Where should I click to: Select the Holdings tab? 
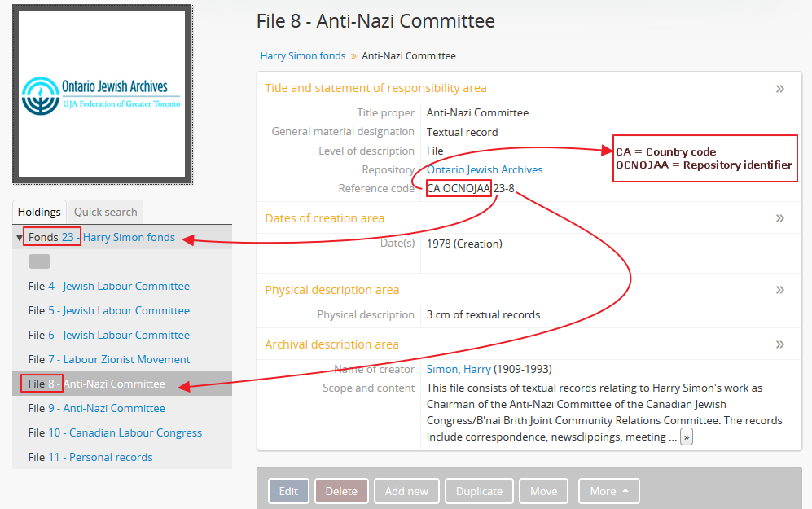(39, 212)
